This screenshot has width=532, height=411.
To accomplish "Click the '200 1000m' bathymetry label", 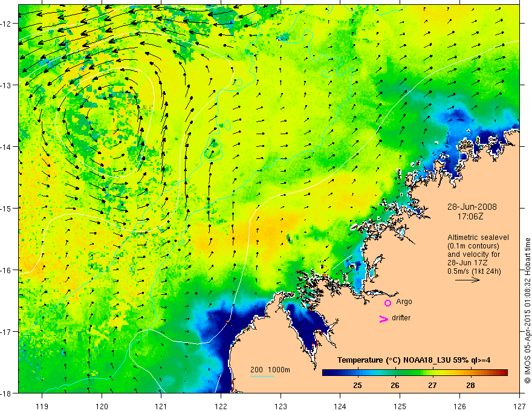I will click(270, 370).
